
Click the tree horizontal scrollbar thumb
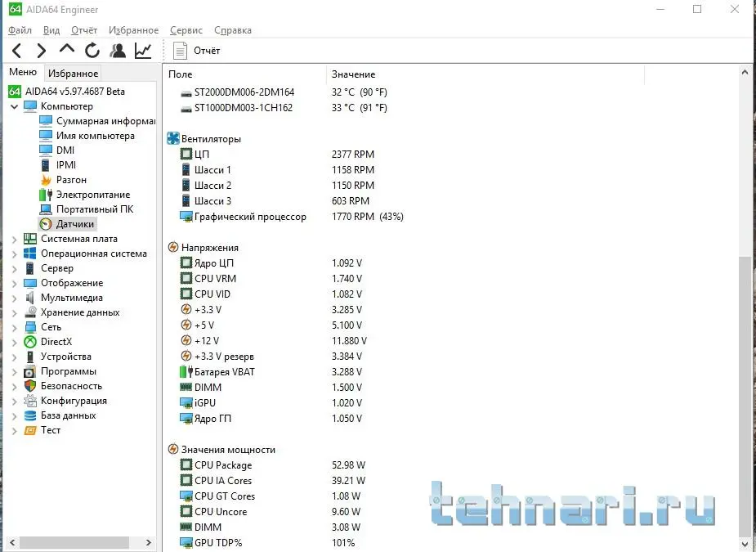click(x=74, y=543)
